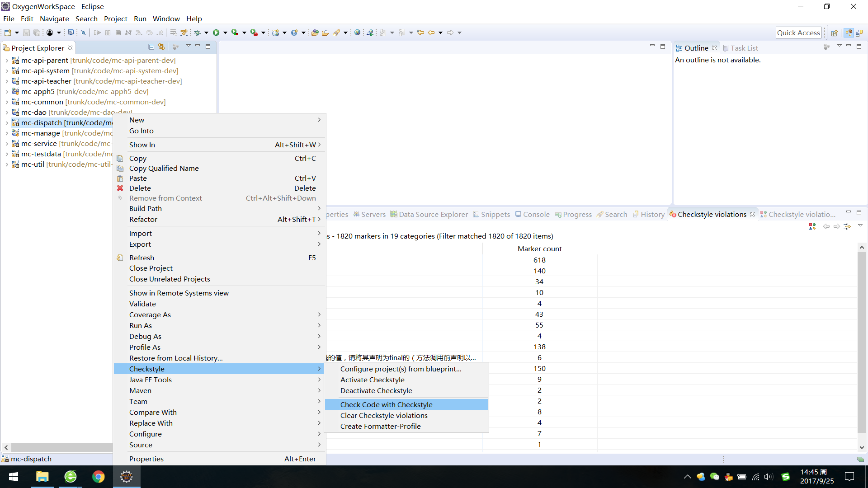Open the Window menu
Screen dimensions: 868x488
(x=166, y=19)
